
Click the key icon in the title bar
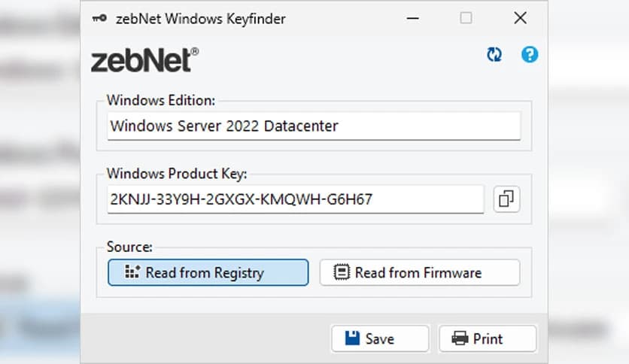tap(99, 19)
